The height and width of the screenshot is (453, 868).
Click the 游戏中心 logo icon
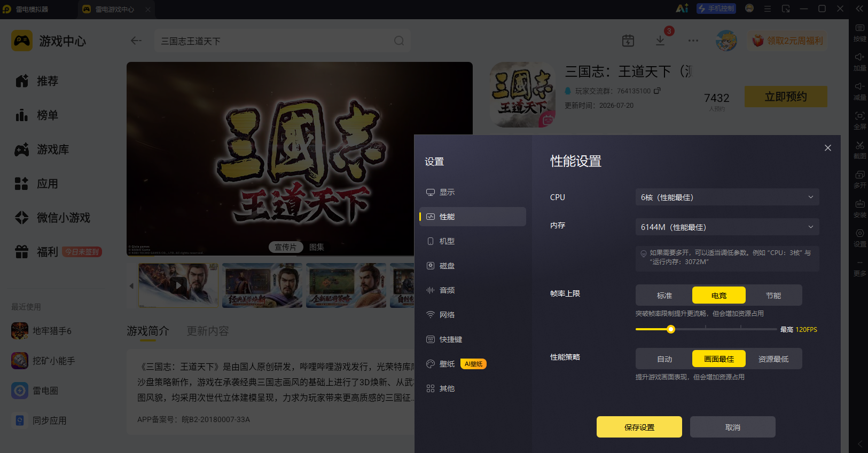22,41
